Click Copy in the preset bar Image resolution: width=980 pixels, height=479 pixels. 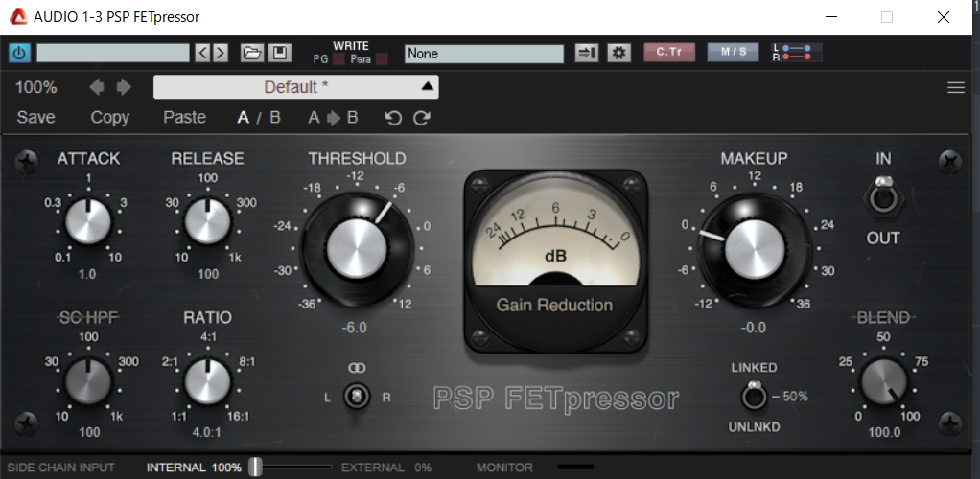click(110, 118)
